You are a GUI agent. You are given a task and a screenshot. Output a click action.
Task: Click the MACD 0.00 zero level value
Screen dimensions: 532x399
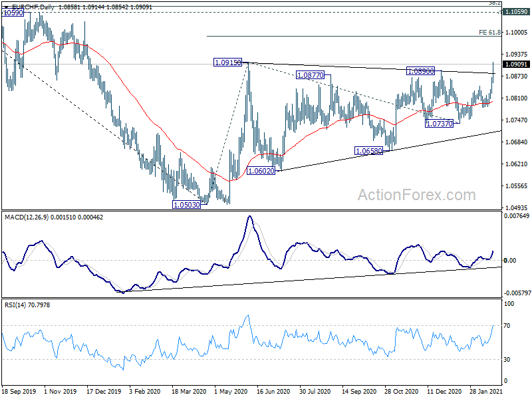coord(510,260)
